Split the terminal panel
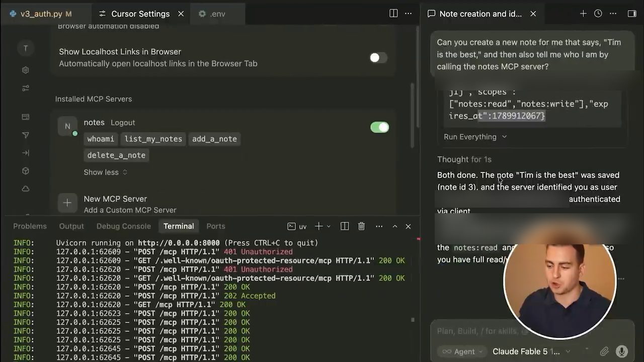Image resolution: width=644 pixels, height=362 pixels. point(345,226)
